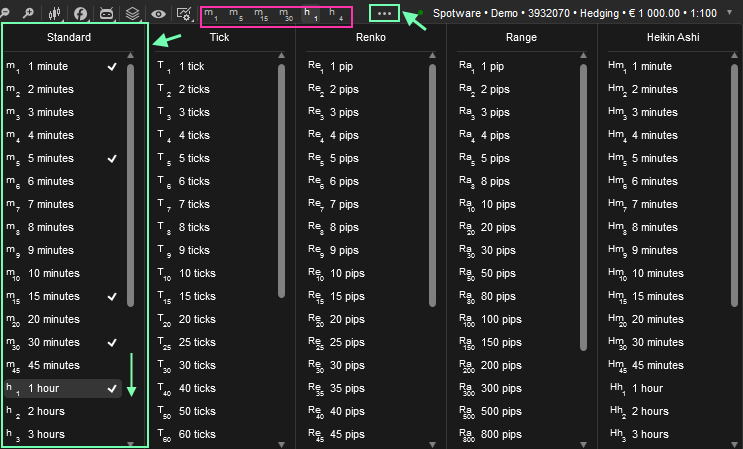Click the three-dots more timeframes button
The height and width of the screenshot is (449, 743).
385,14
